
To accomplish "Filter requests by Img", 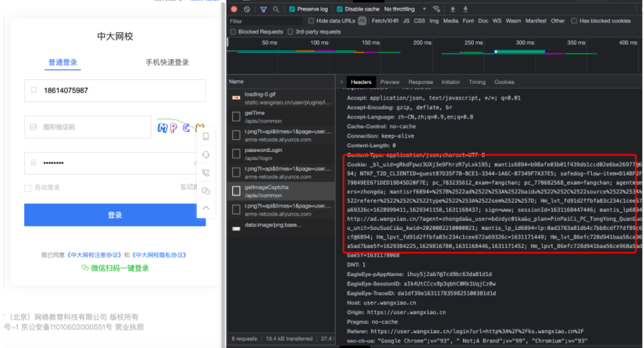I will click(434, 21).
